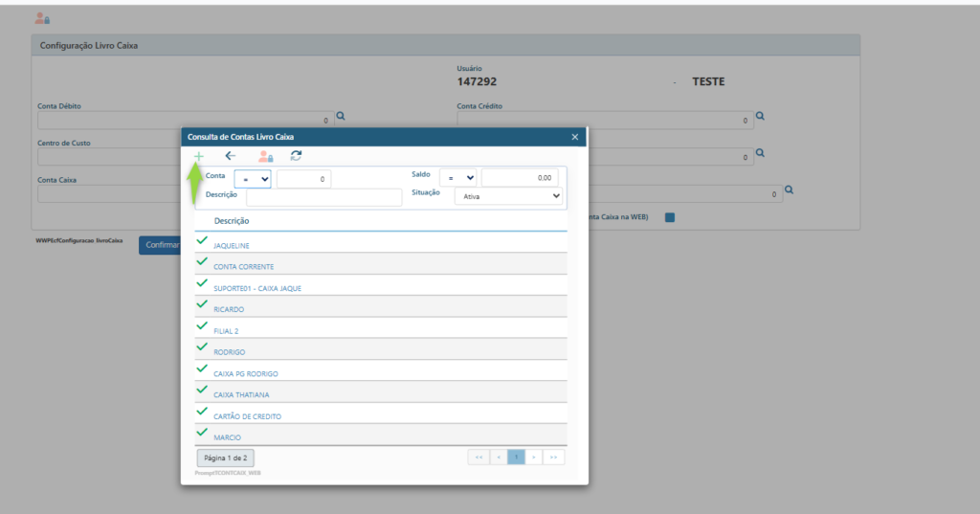Select the green checkmark for MARCIO row
Viewport: 980px width, 514px height.
[x=202, y=433]
